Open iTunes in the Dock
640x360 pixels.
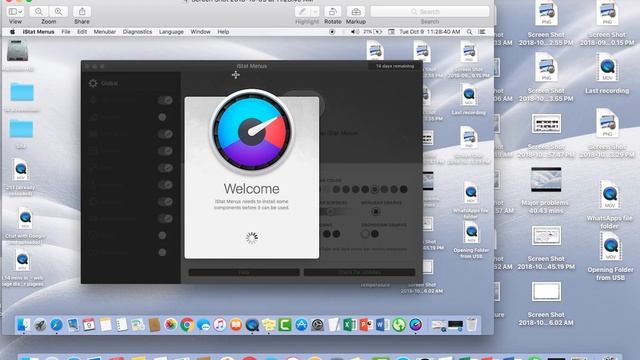[x=220, y=325]
